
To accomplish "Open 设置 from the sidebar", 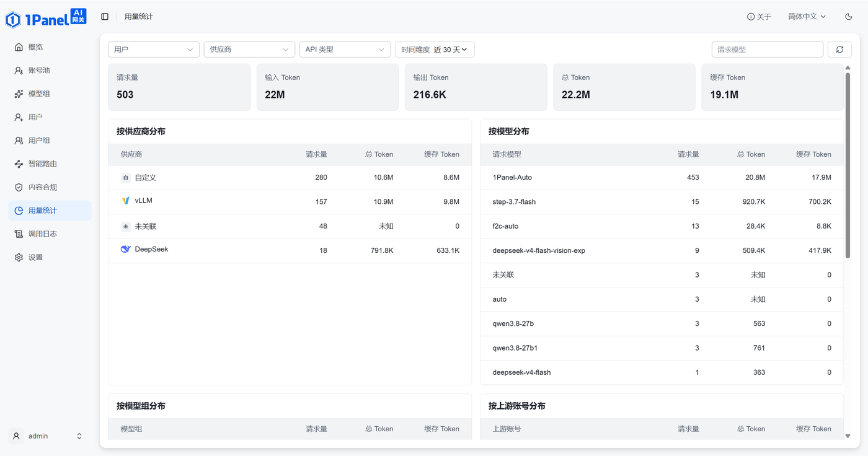I will 50,258.
